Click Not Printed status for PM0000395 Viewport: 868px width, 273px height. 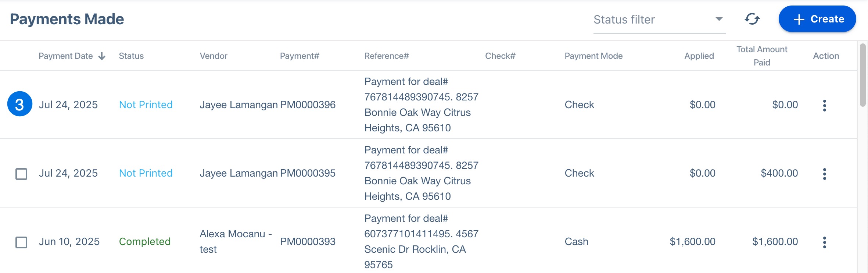[x=146, y=173]
